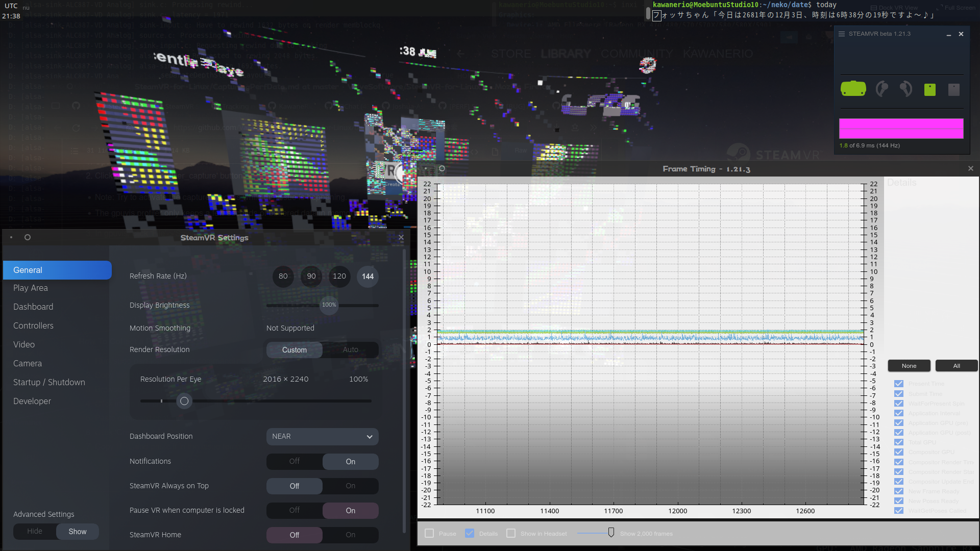Click the None button in Frame Timing details
The image size is (980, 551).
[x=909, y=366]
